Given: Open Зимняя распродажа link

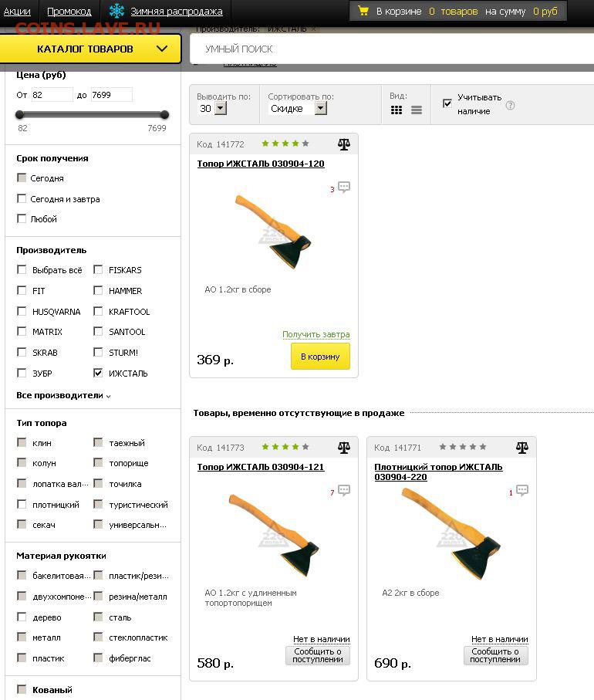Looking at the screenshot, I should [x=177, y=11].
